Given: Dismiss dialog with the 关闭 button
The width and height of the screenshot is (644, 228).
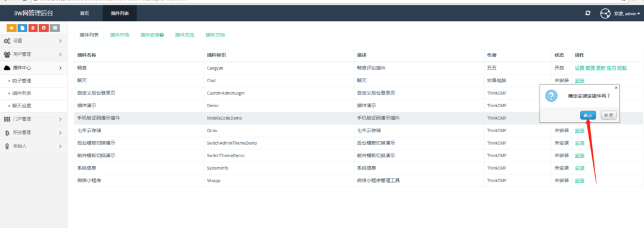Looking at the screenshot, I should 608,115.
